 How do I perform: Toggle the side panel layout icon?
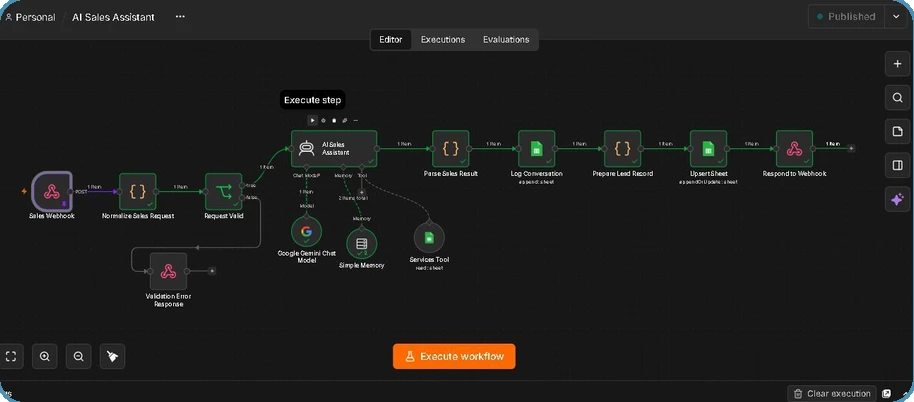pyautogui.click(x=897, y=165)
